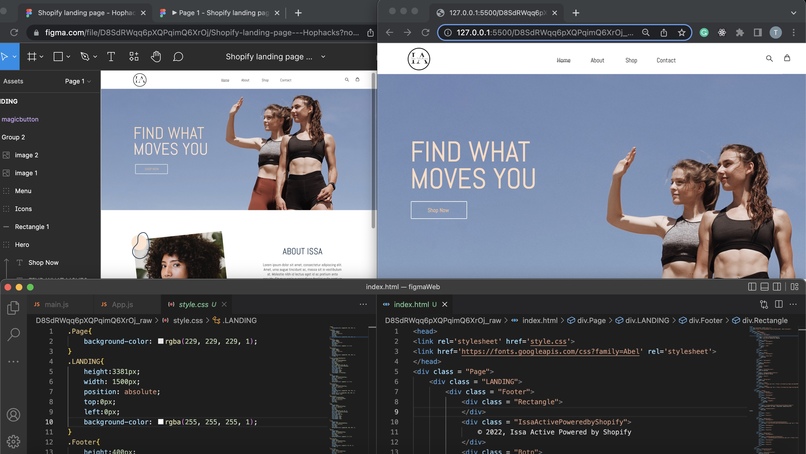The image size is (806, 454).
Task: Select the Move tool in Figma toolbar
Action: click(x=5, y=57)
